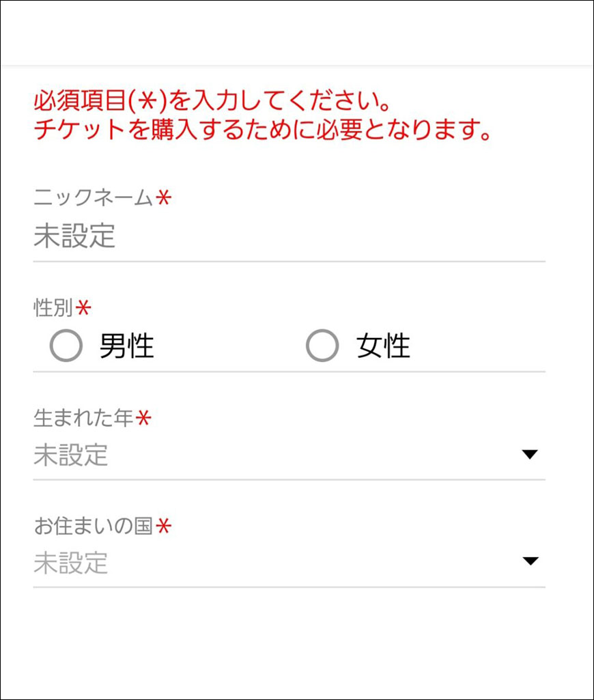Click the ニックネーム field label
This screenshot has width=594, height=700.
tap(92, 198)
